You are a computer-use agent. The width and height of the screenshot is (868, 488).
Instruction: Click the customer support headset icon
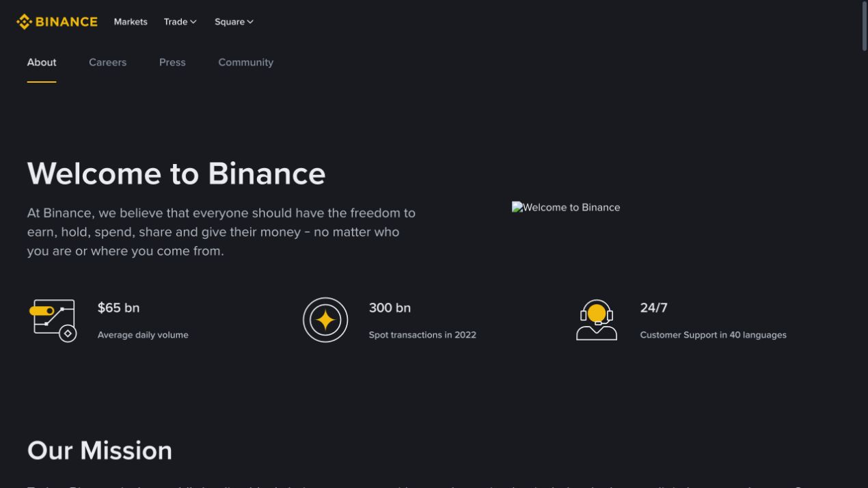click(x=597, y=320)
